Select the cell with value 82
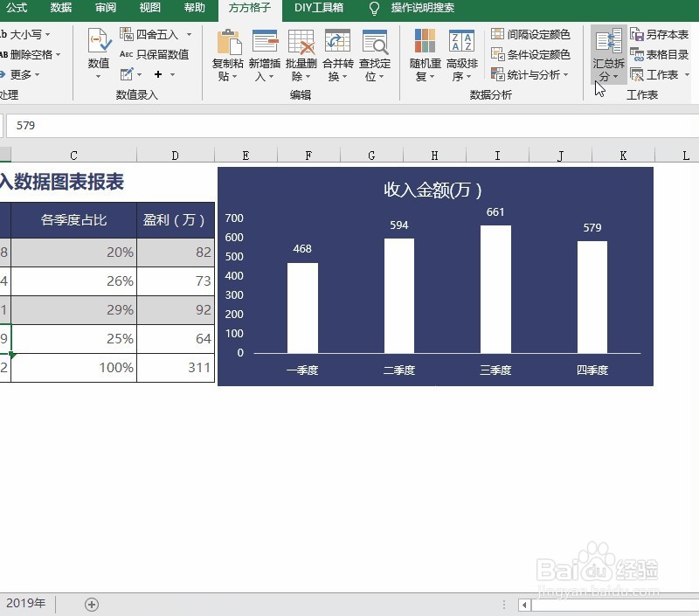 click(x=176, y=253)
